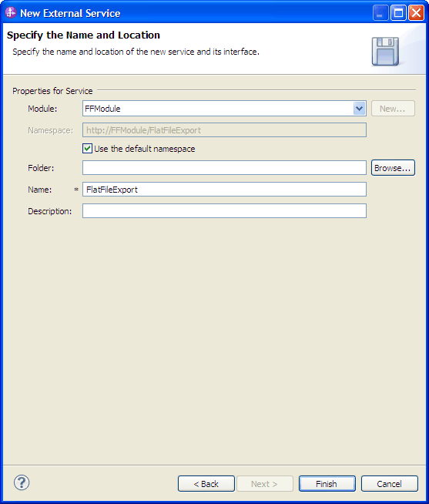This screenshot has width=429, height=504.
Task: Click the Name field containing FlatFileExport
Action: (224, 190)
